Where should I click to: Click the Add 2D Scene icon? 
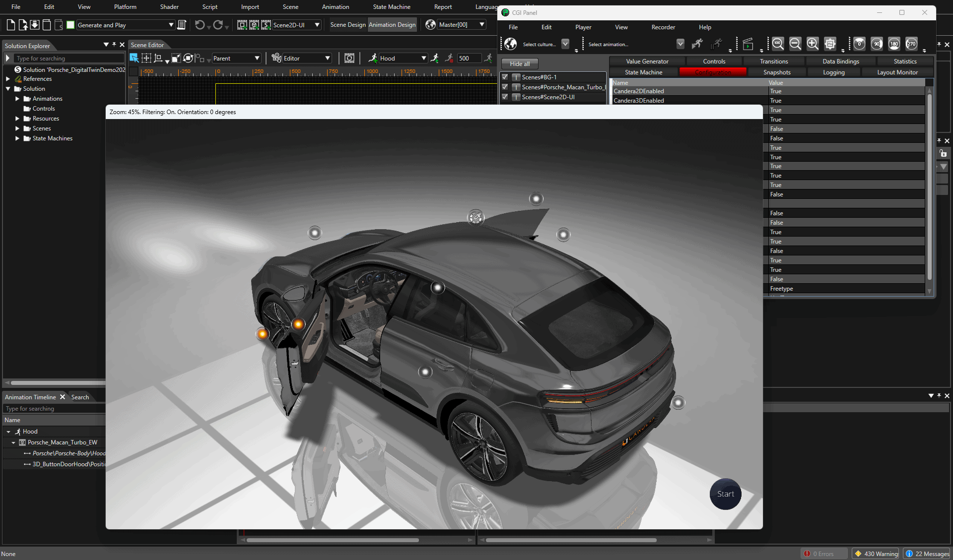(x=242, y=25)
